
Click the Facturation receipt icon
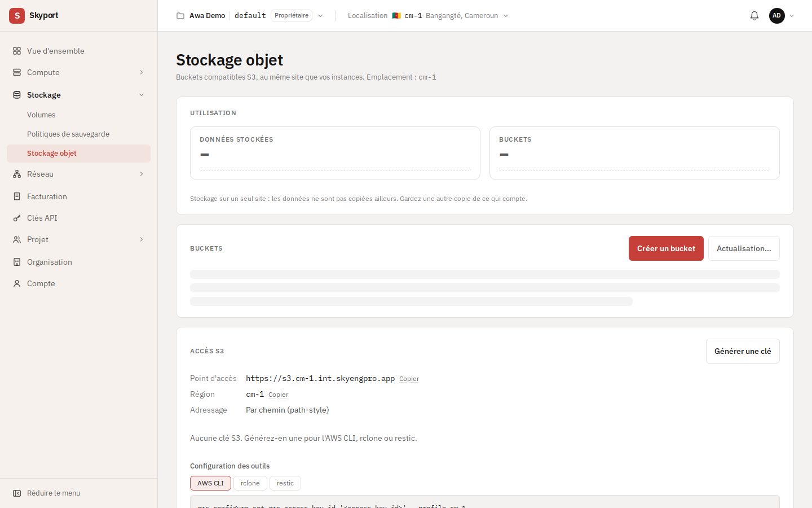point(17,196)
